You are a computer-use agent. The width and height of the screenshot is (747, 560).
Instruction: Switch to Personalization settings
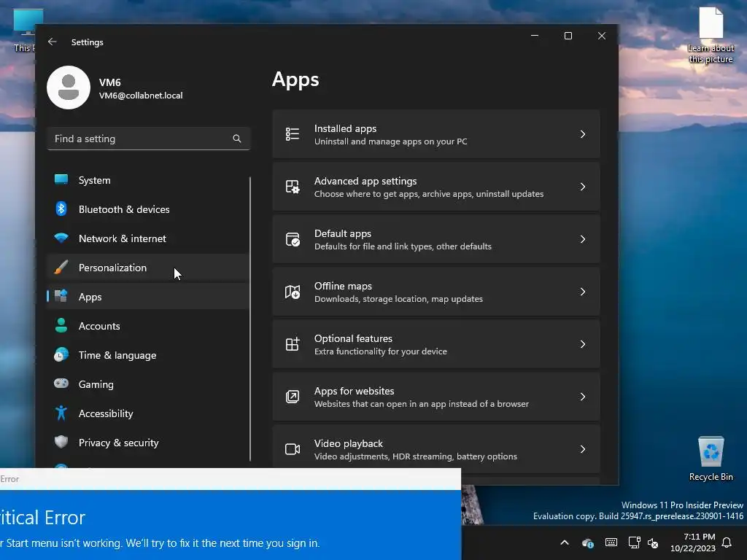click(x=147, y=268)
